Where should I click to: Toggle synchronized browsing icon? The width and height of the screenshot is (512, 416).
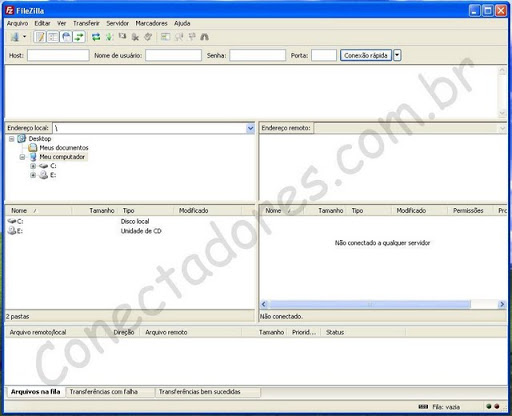(192, 37)
